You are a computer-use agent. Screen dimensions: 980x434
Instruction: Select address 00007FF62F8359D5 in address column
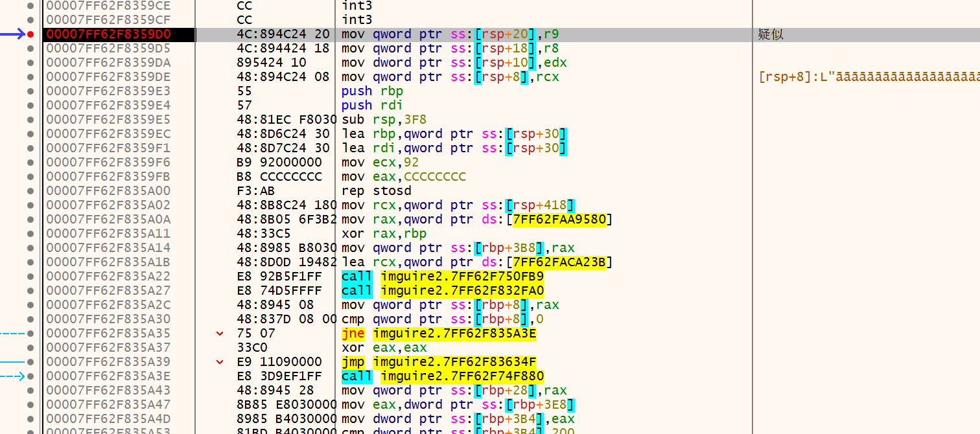[x=108, y=49]
